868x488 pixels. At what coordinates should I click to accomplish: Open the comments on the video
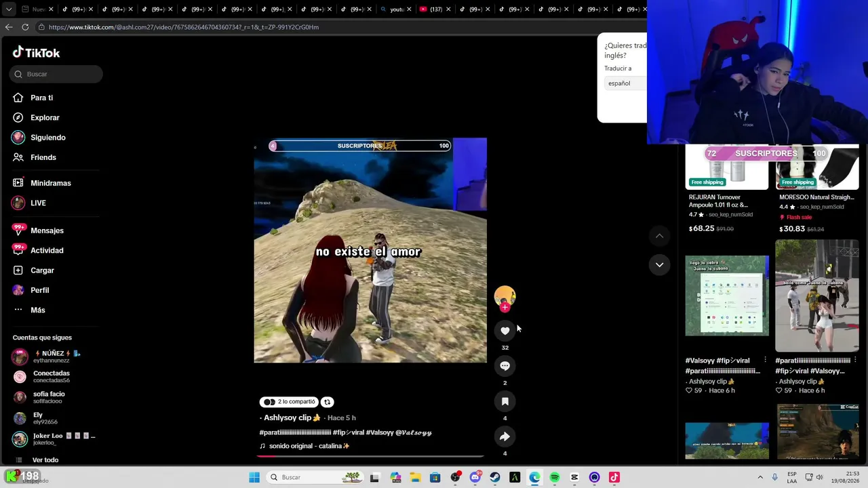(505, 366)
